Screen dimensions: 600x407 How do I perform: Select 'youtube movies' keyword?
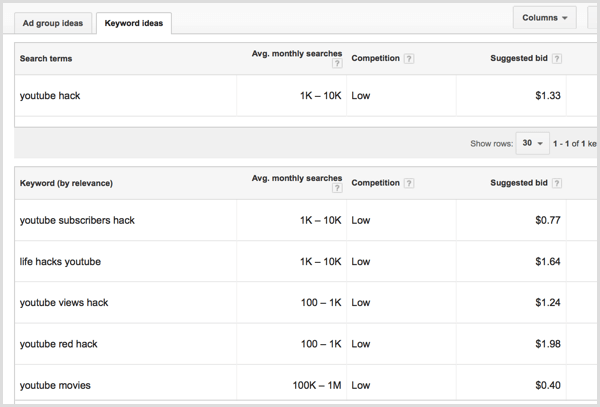[x=55, y=385]
